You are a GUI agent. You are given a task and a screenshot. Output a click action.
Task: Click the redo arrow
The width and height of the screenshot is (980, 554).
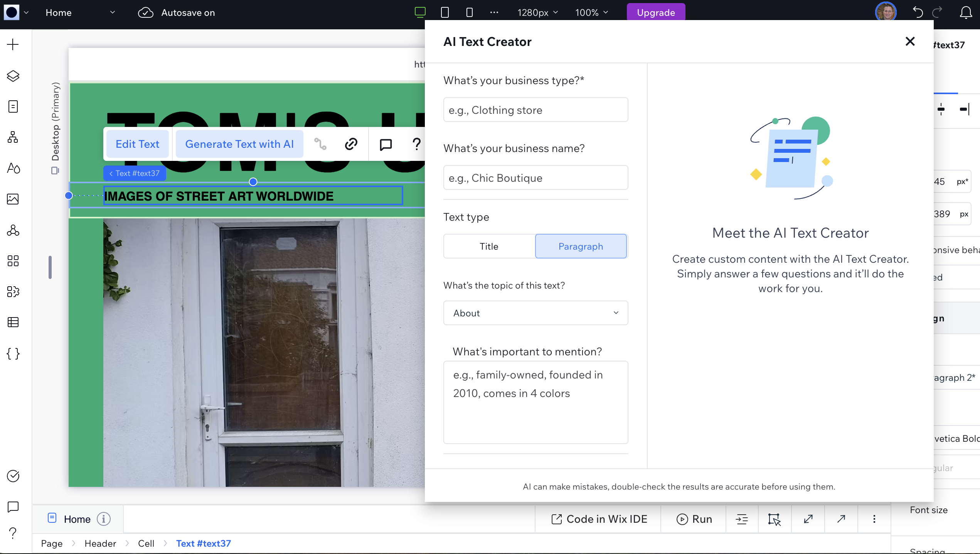[938, 12]
